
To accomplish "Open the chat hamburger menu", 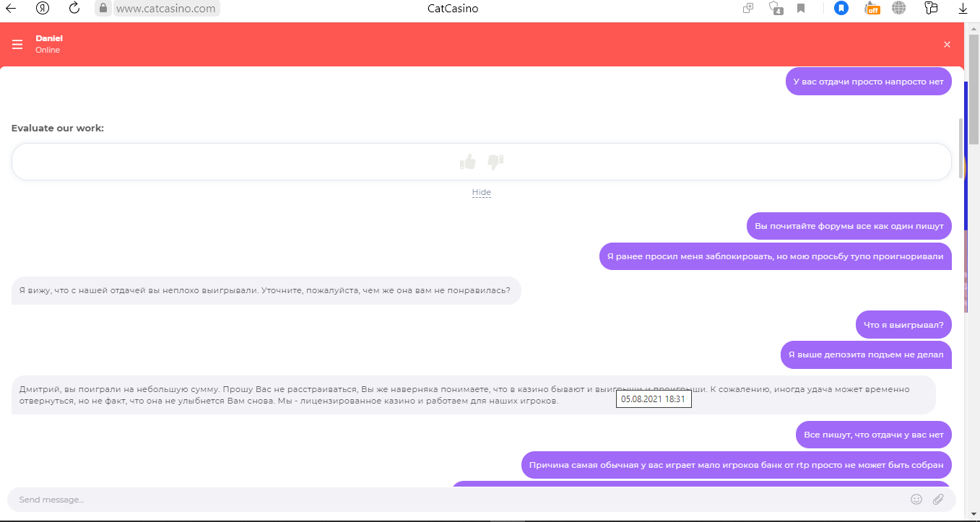I will (x=17, y=45).
